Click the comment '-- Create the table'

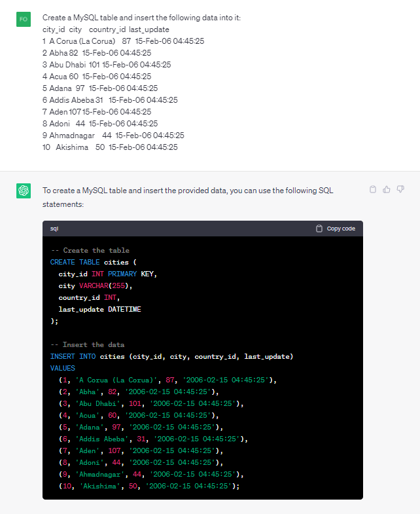tap(90, 250)
